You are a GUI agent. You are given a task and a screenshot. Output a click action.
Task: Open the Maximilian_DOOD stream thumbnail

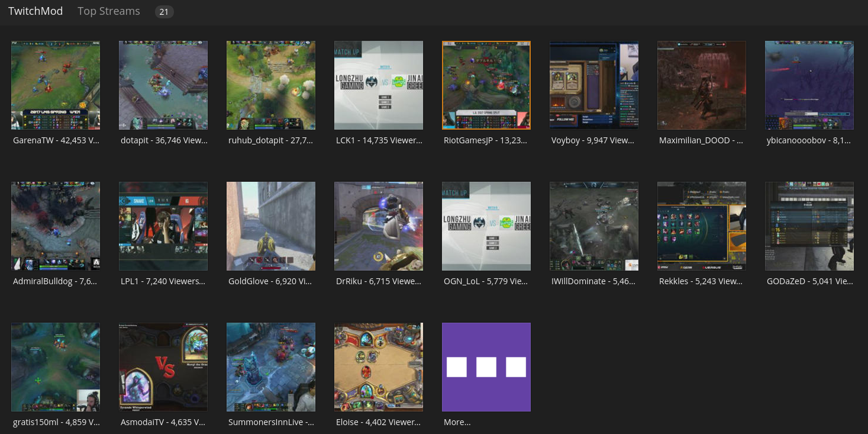pos(702,85)
